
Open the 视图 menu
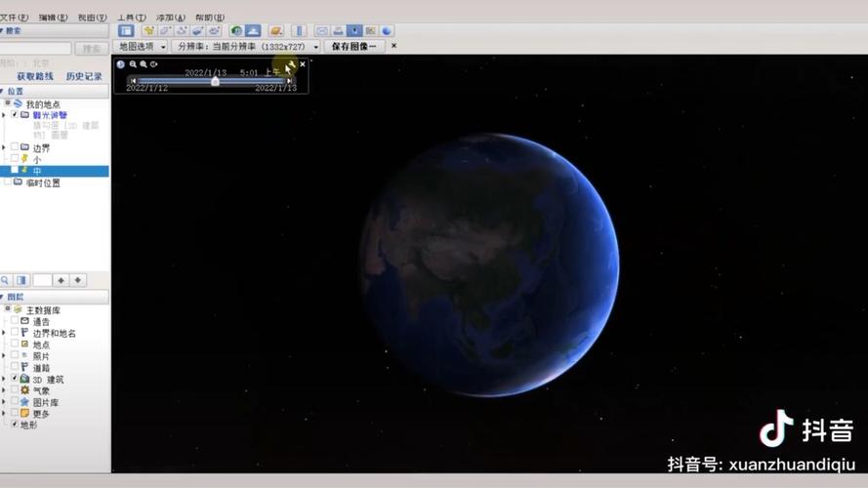(92, 18)
